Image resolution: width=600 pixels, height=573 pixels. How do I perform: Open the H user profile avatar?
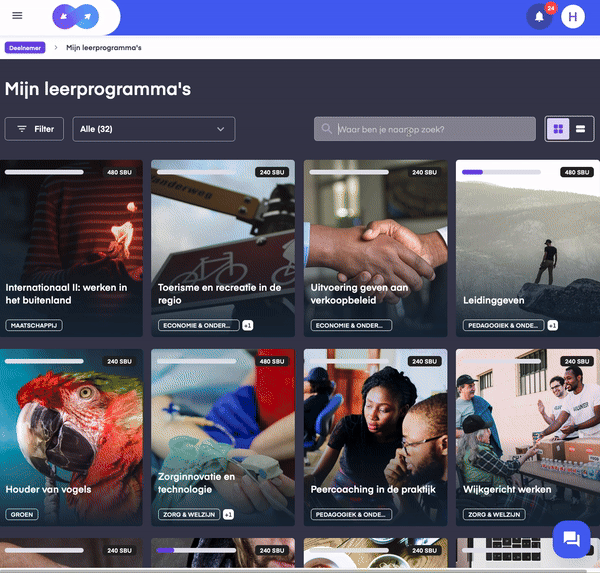573,17
